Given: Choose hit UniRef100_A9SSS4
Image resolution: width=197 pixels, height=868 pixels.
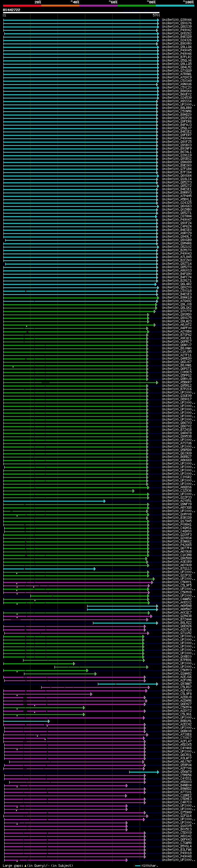Looking at the screenshot, I should coord(176,101).
